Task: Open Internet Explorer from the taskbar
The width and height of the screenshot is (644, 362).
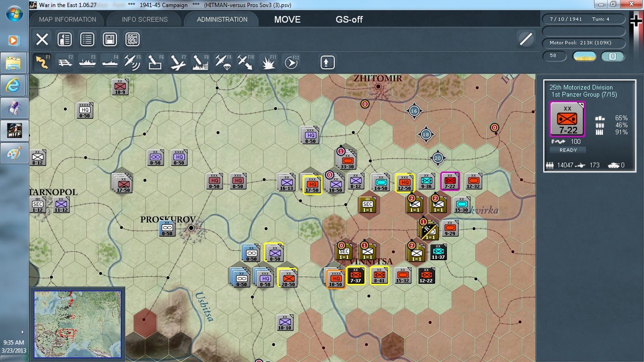Action: click(14, 85)
